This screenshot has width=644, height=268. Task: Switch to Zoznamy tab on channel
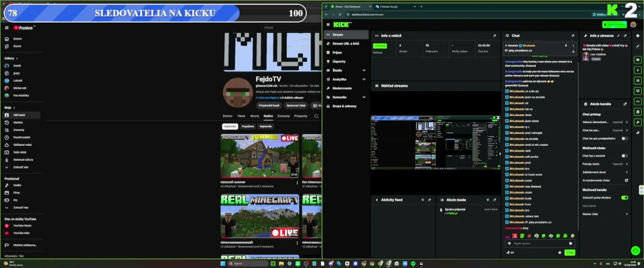(283, 116)
